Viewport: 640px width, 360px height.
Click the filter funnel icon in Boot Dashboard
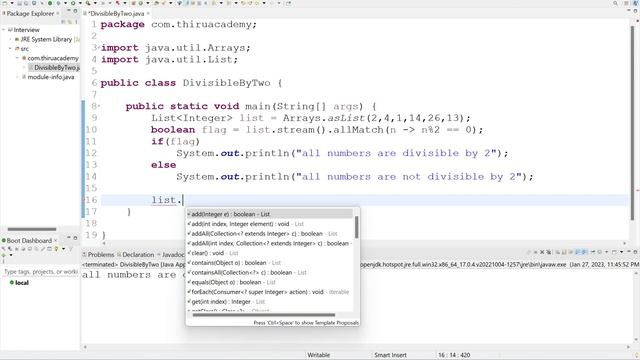71,249
